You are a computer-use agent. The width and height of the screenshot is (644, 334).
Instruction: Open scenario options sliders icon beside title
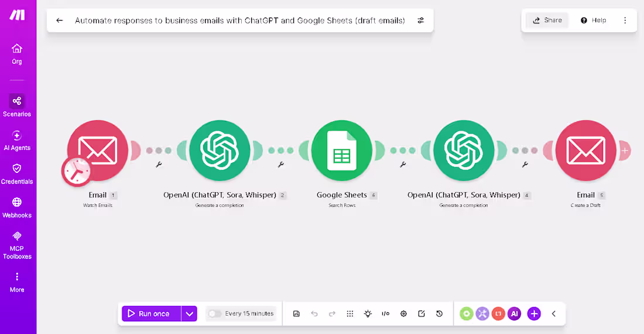coord(420,21)
